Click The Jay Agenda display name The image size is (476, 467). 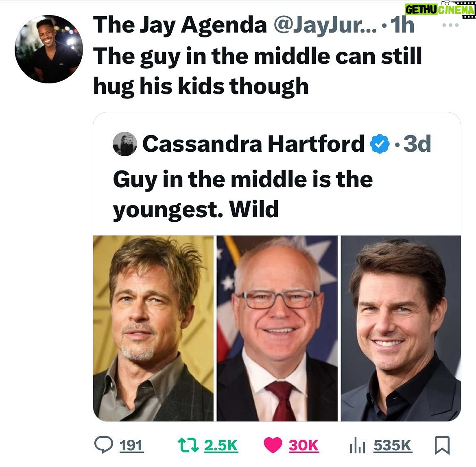pos(180,25)
